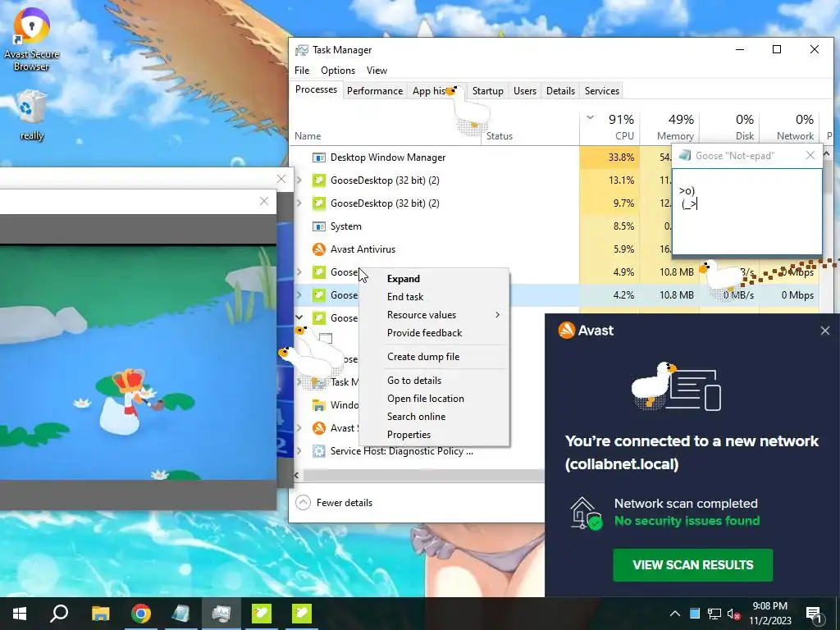Screen dimensions: 840x630
Task: Choose Provide feedback in context menu
Action: tap(434, 333)
